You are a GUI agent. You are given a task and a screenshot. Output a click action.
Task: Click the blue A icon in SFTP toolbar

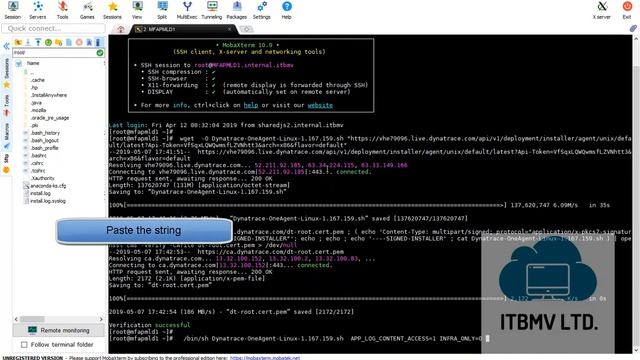89,42
